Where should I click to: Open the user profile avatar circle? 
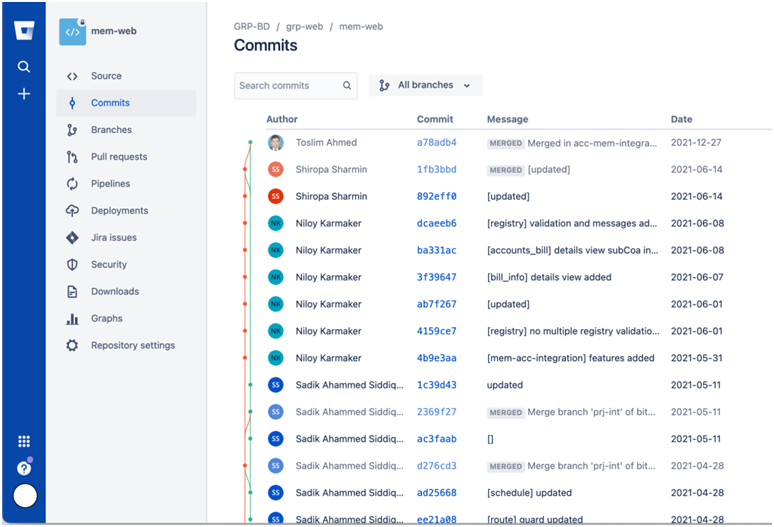click(x=25, y=495)
